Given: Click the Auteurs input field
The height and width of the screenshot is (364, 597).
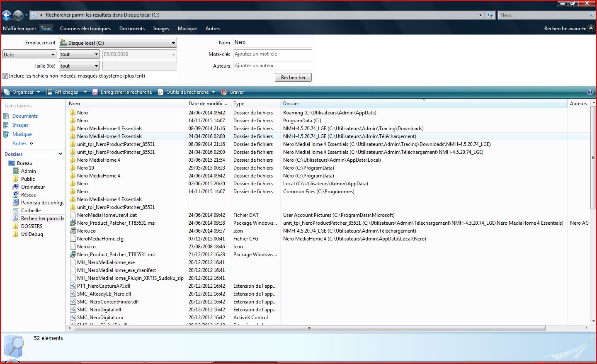Looking at the screenshot, I should (272, 66).
